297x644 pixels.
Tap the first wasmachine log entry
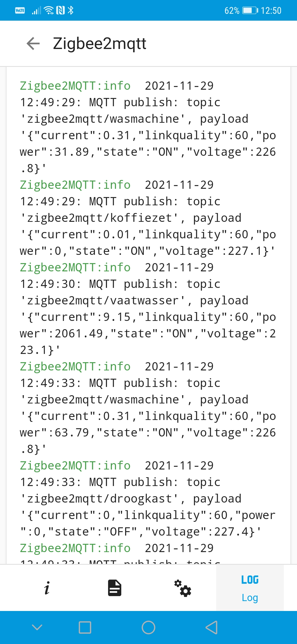pos(148,127)
